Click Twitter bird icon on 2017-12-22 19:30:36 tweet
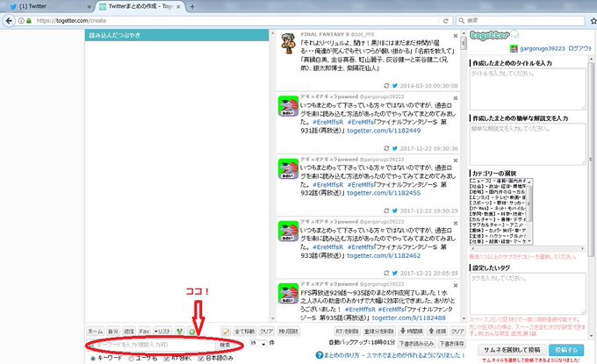The height and width of the screenshot is (364, 597). 395,148
